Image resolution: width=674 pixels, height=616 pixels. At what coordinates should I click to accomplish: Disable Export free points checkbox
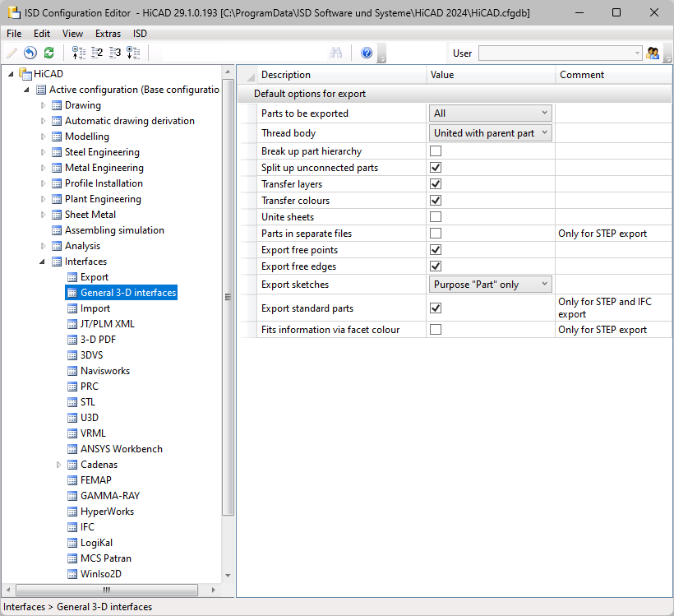pos(436,249)
